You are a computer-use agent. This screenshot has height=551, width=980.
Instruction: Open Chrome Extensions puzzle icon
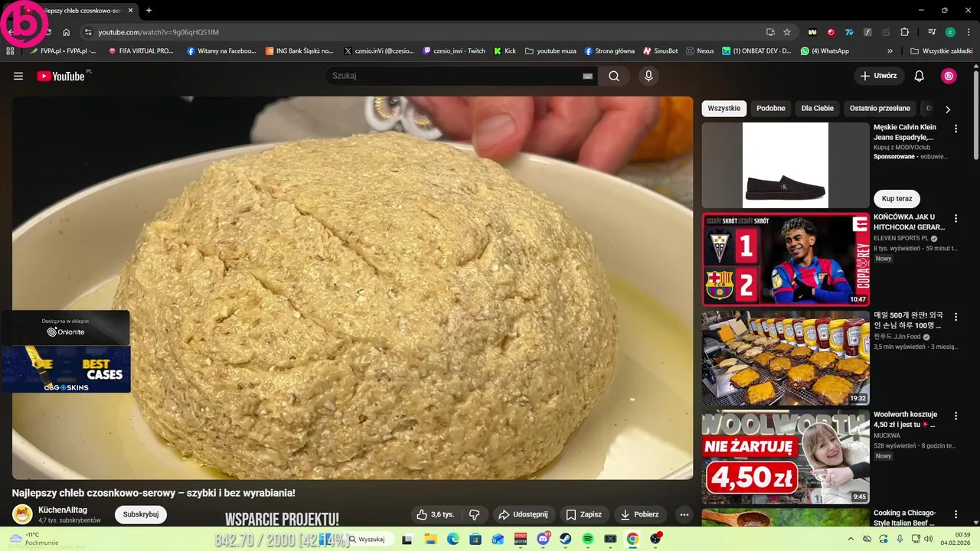pyautogui.click(x=905, y=32)
